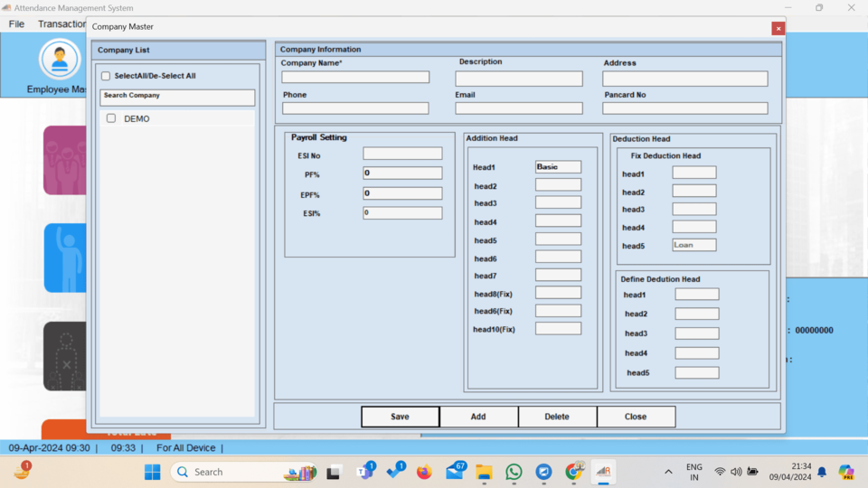Image resolution: width=868 pixels, height=488 pixels.
Task: Open the File menu
Action: pos(16,23)
